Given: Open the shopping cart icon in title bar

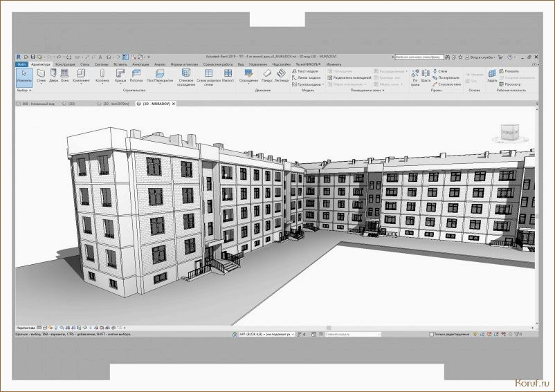Looking at the screenshot, I should tap(500, 57).
